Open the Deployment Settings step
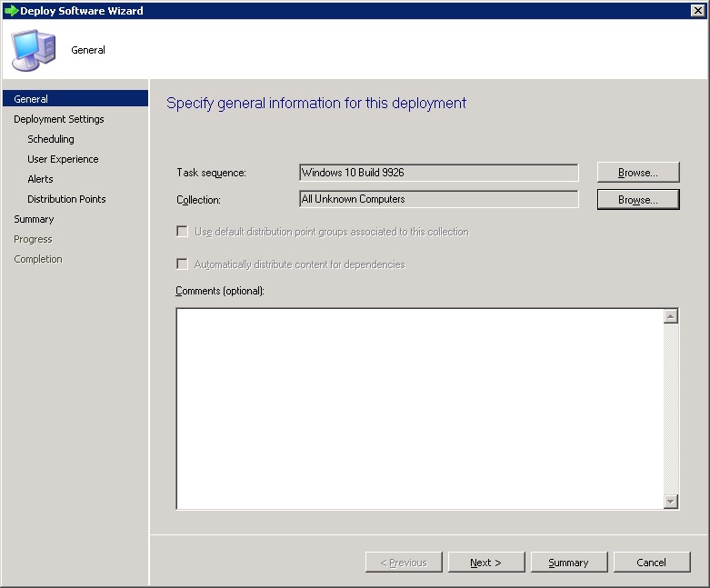This screenshot has height=588, width=710. (59, 119)
